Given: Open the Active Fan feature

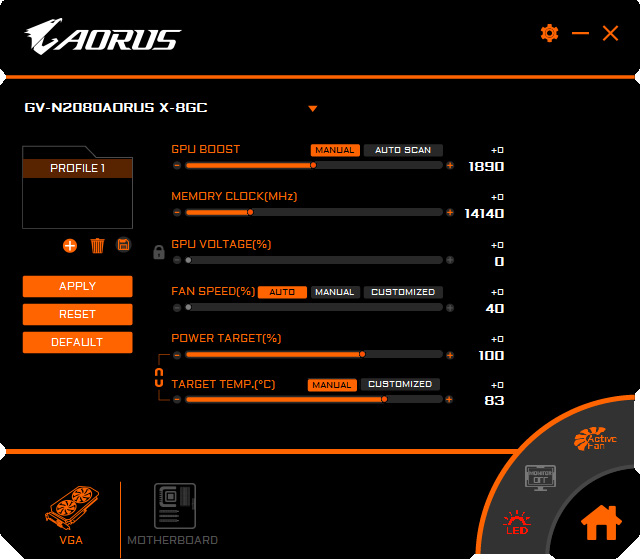Looking at the screenshot, I should [x=595, y=439].
